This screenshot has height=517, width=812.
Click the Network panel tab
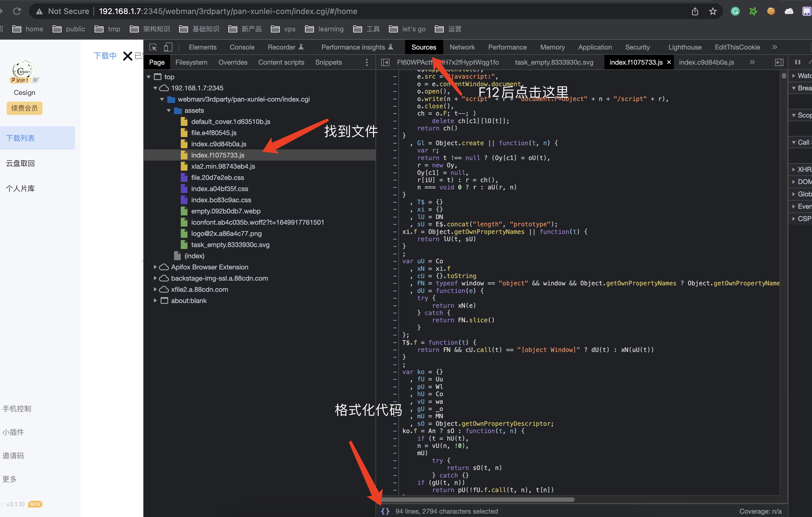[x=462, y=47]
